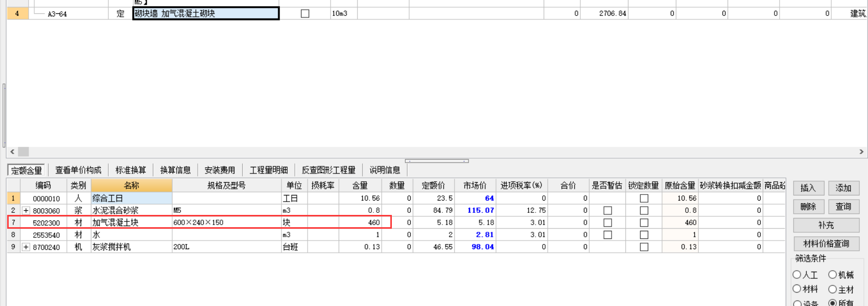
Task: Open the 安装费用 tab
Action: (220, 170)
